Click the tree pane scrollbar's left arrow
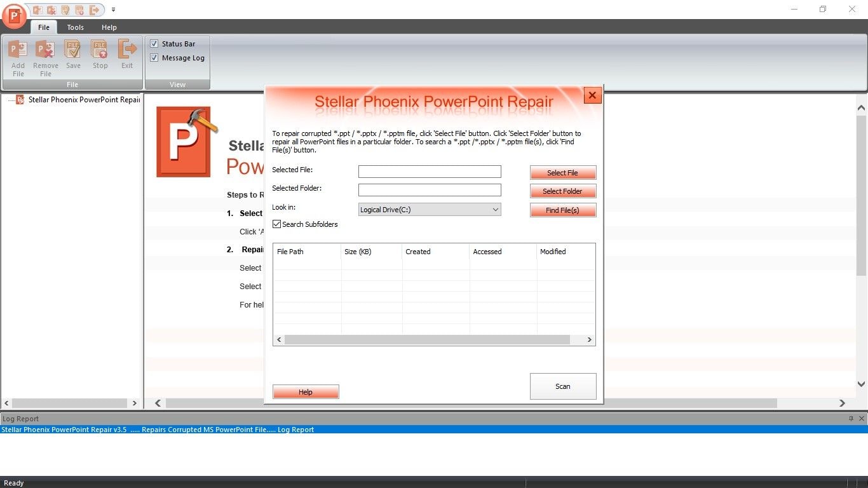The height and width of the screenshot is (488, 868). pyautogui.click(x=7, y=403)
